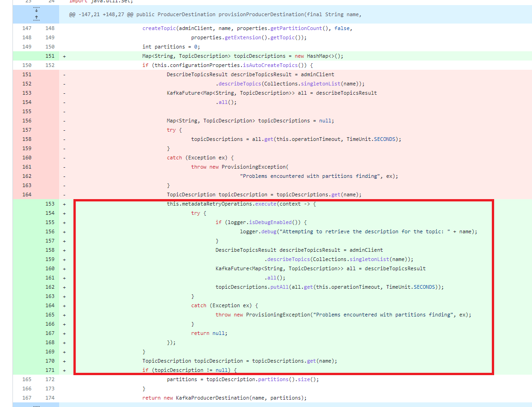The height and width of the screenshot is (407, 532).
Task: Click the expand dots at the bottom of the diff
Action: pyautogui.click(x=36, y=404)
